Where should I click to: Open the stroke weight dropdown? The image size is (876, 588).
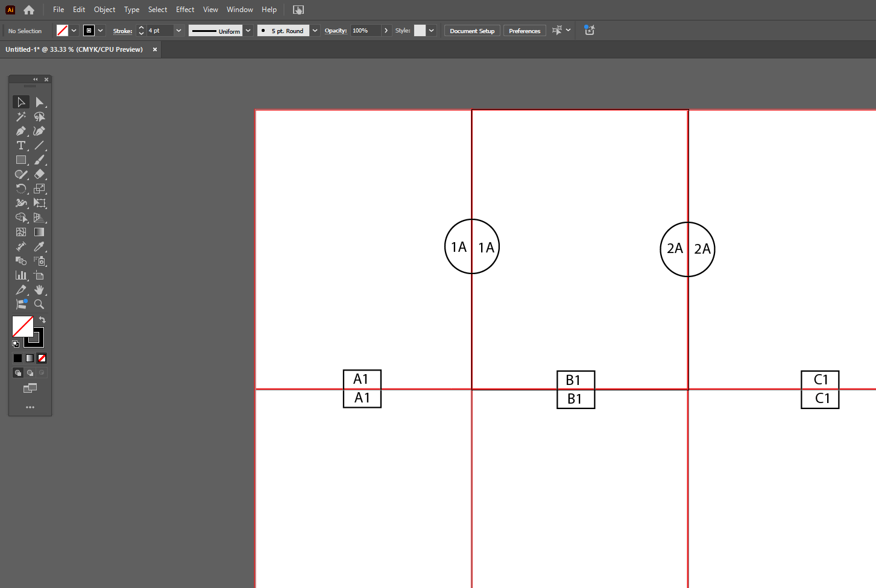tap(178, 30)
